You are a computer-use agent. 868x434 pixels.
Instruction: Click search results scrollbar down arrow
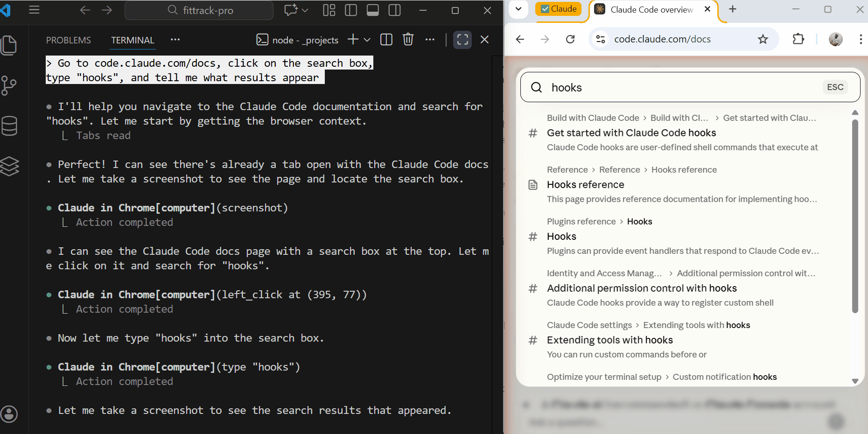coord(855,381)
